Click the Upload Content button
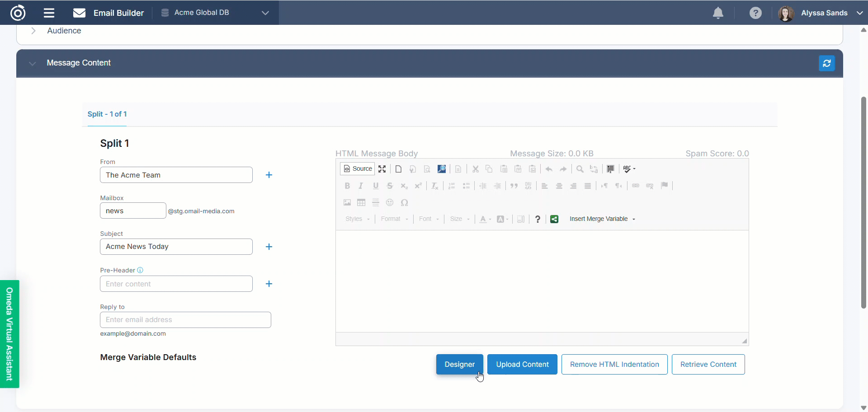This screenshot has width=868, height=412. pyautogui.click(x=522, y=365)
